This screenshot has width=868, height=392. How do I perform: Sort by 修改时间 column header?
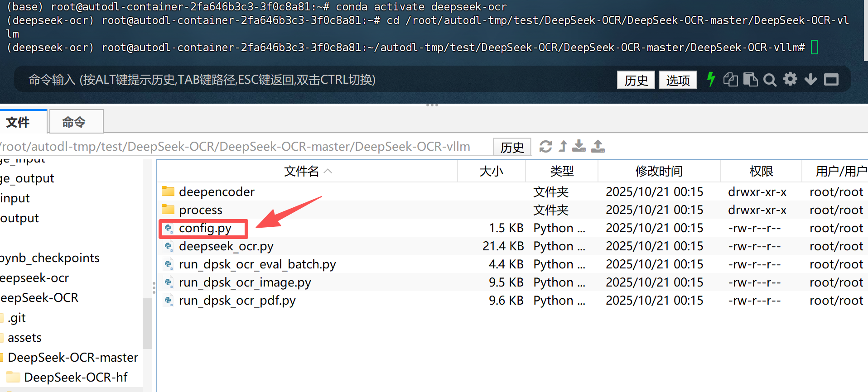[x=659, y=171]
